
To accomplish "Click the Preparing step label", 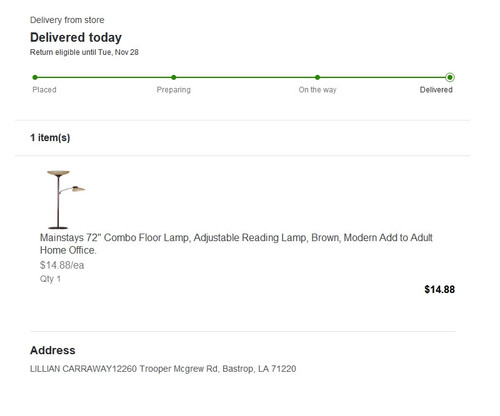I will tap(174, 90).
